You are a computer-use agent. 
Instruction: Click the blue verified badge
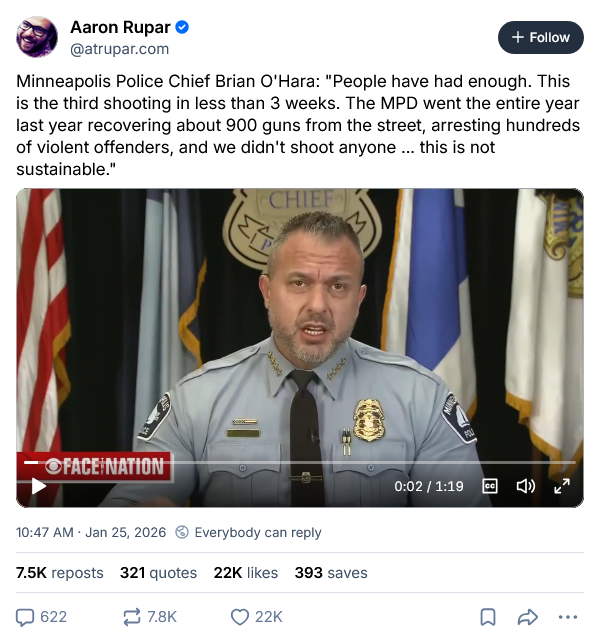pyautogui.click(x=182, y=27)
